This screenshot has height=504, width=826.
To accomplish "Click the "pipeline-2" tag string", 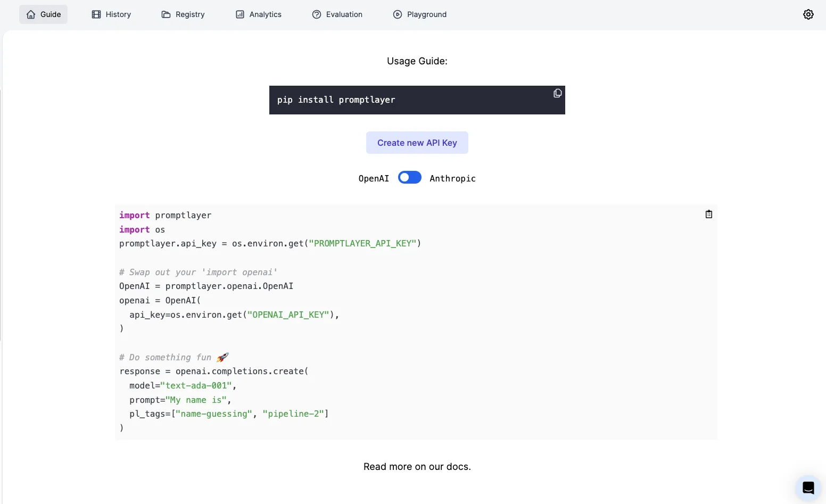I will [x=293, y=414].
